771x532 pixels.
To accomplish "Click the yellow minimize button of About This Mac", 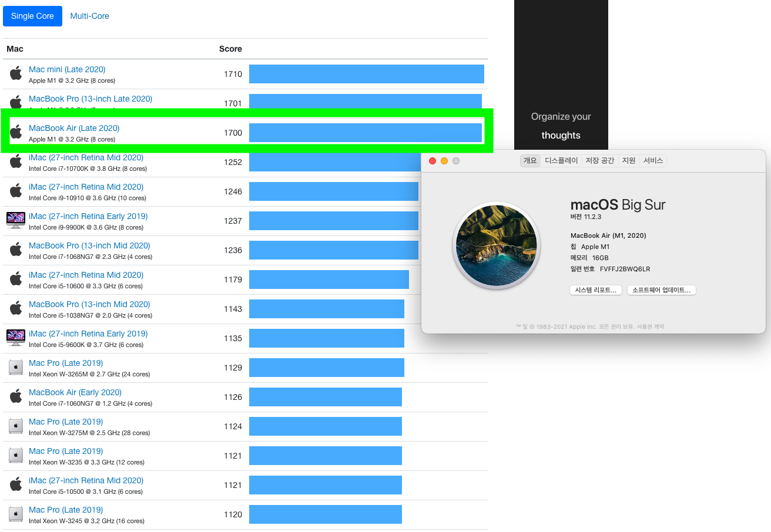I will (x=444, y=161).
